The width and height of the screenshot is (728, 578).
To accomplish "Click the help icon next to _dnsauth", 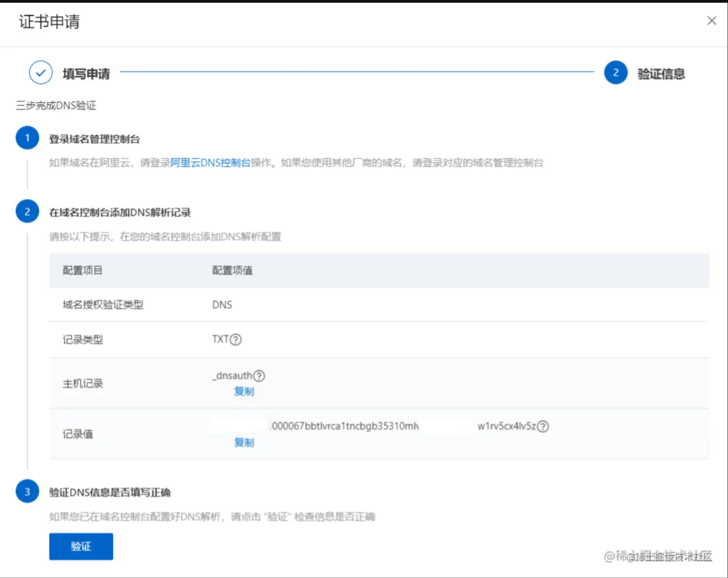I will (259, 376).
